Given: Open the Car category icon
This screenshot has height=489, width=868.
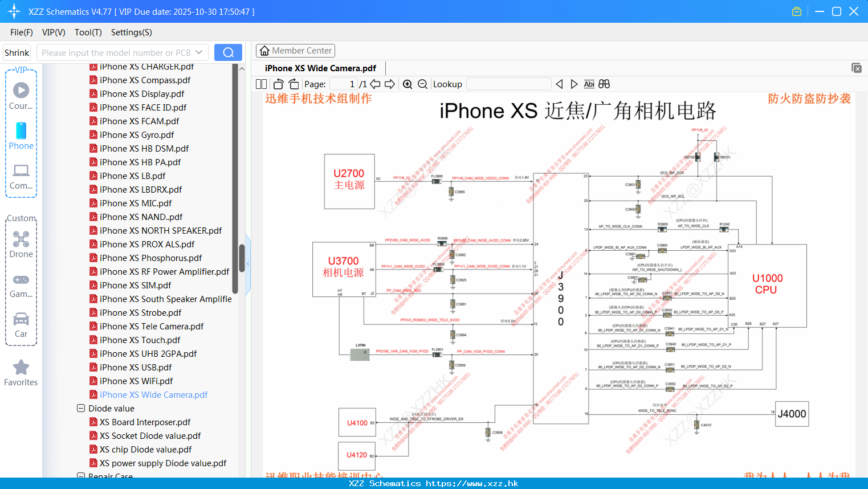Looking at the screenshot, I should [x=21, y=319].
